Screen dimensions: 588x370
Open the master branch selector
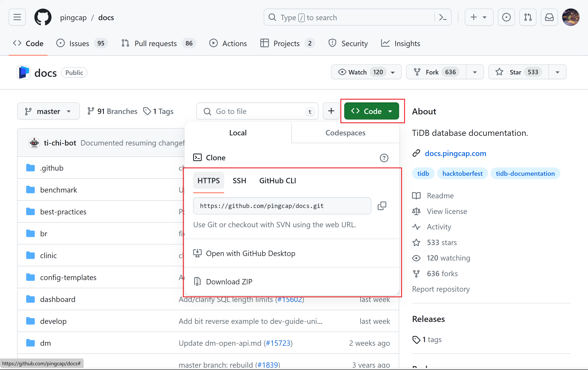(48, 111)
